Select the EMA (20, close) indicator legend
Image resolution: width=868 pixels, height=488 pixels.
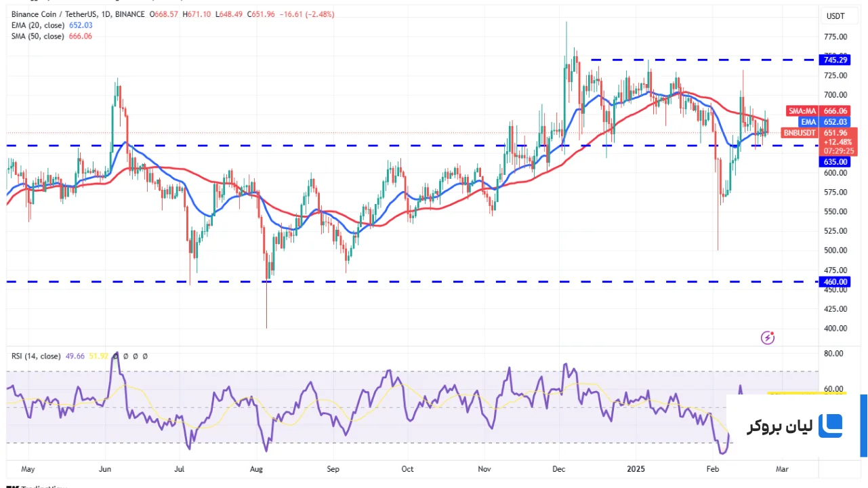(x=37, y=25)
